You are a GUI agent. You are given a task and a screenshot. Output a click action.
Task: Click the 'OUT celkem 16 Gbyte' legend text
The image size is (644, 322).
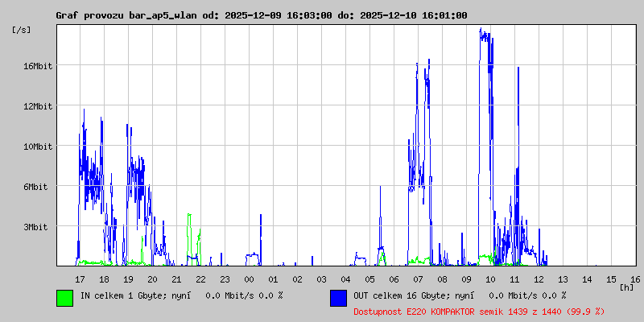click(x=400, y=295)
